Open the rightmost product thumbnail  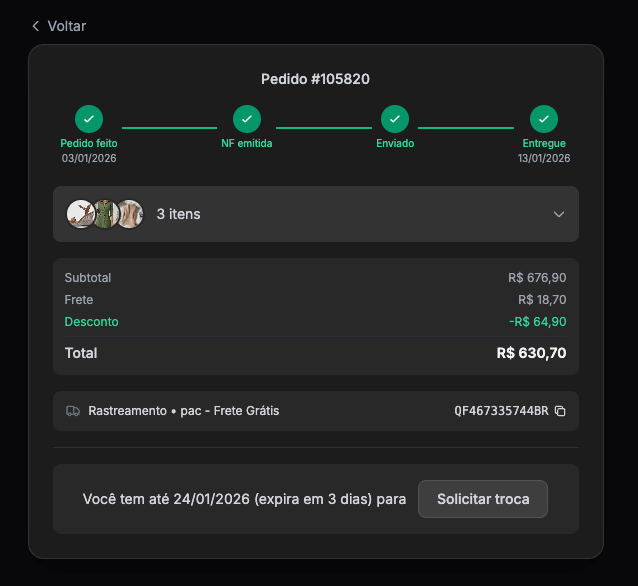pos(130,214)
